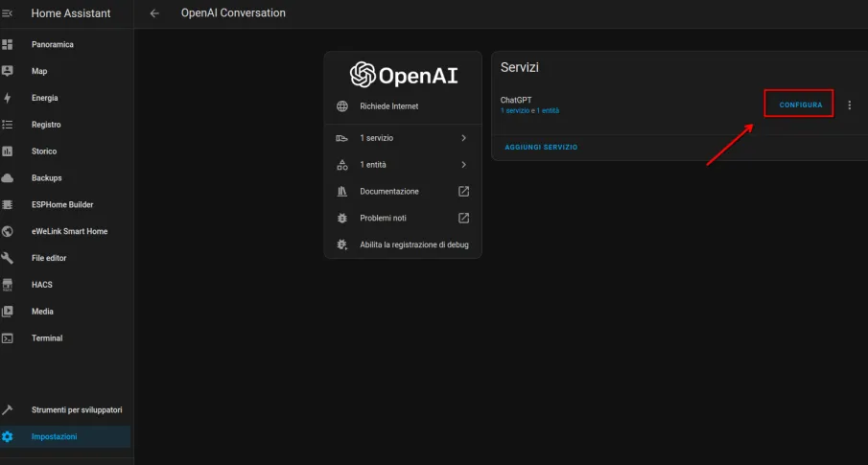This screenshot has height=465, width=868.
Task: Collapse the sidebar with hamburger icon
Action: click(x=7, y=13)
